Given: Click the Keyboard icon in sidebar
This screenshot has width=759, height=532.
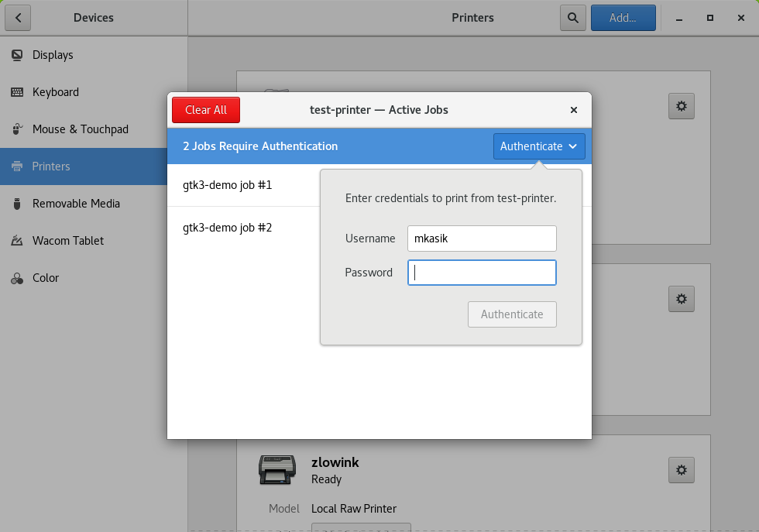Looking at the screenshot, I should coord(17,92).
